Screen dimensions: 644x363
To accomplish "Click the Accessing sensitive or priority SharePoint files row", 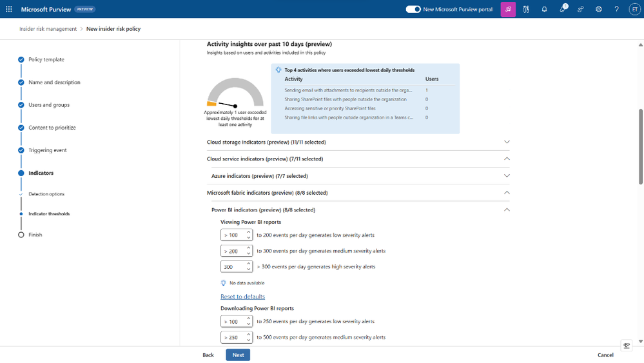I will pos(369,108).
